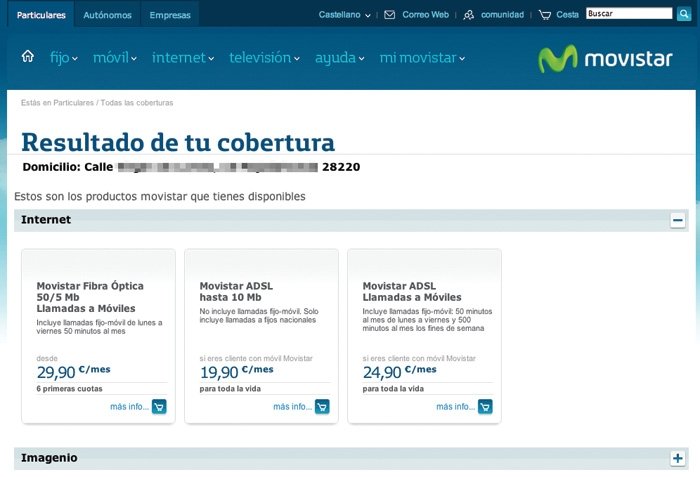Screen dimensions: 700x477
Task: Expand the Imagenio section
Action: [x=678, y=458]
